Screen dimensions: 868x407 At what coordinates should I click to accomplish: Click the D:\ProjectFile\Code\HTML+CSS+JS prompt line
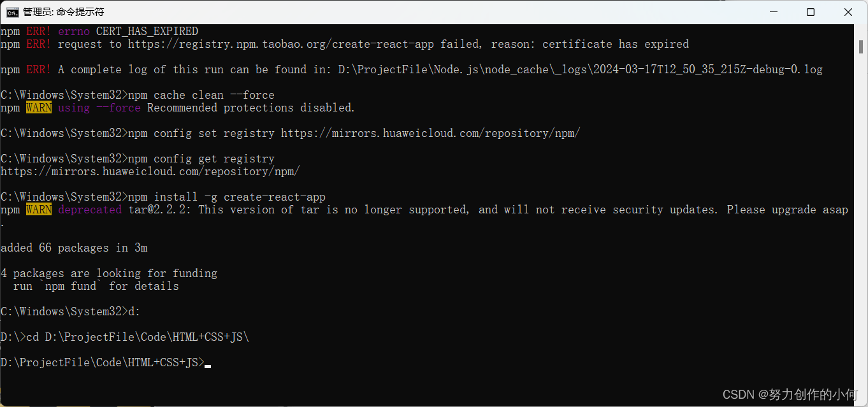[102, 362]
